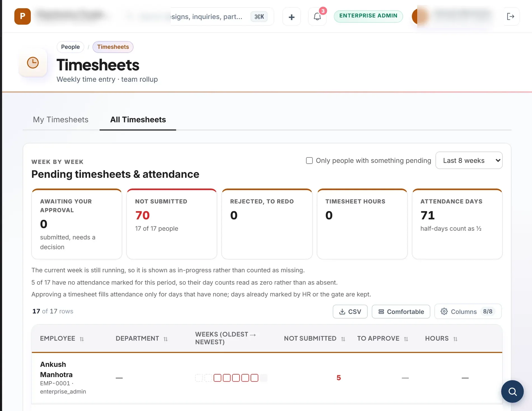Go to People breadcrumb
This screenshot has height=411, width=532.
70,47
